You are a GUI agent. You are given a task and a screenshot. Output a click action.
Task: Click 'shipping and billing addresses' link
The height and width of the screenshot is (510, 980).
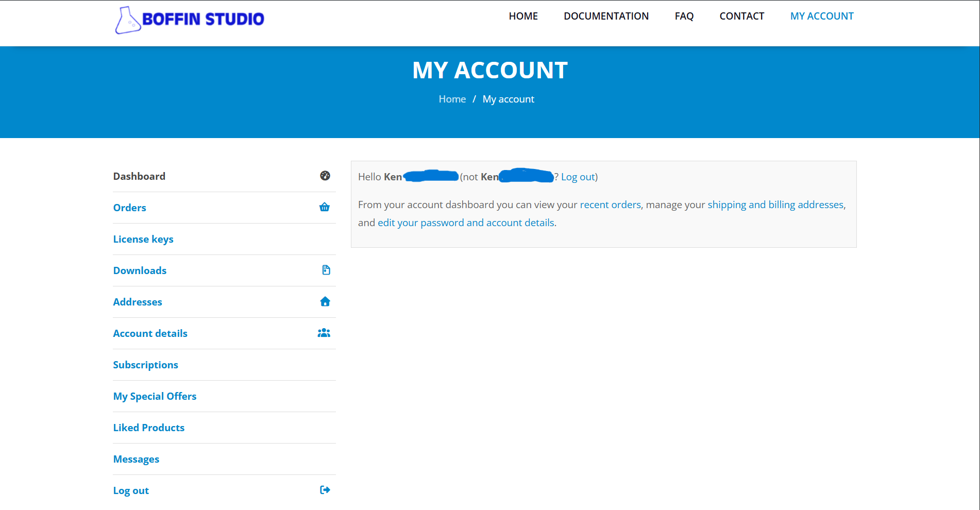775,205
